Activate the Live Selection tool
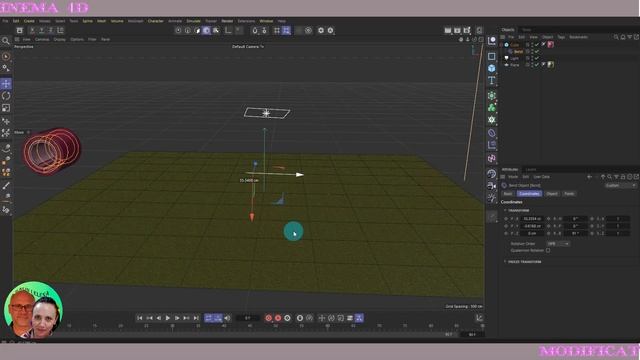640x360 pixels. [6, 56]
